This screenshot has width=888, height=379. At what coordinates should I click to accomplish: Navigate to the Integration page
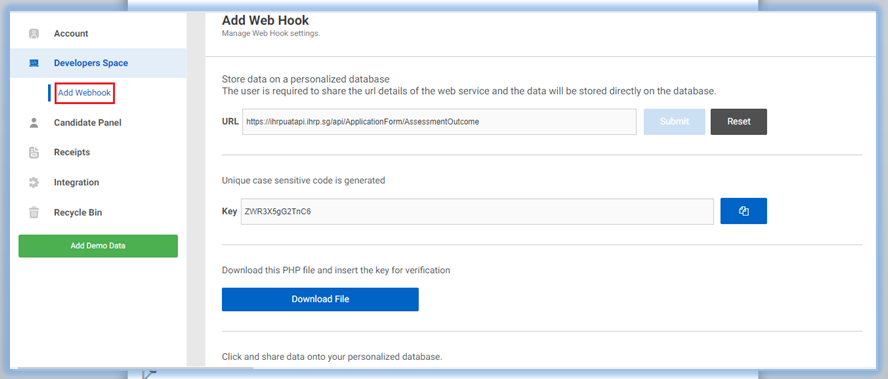(x=76, y=182)
